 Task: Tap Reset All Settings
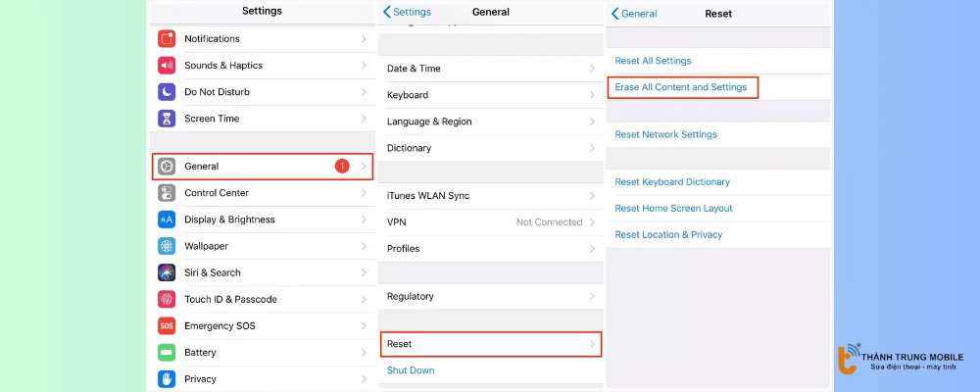(653, 61)
